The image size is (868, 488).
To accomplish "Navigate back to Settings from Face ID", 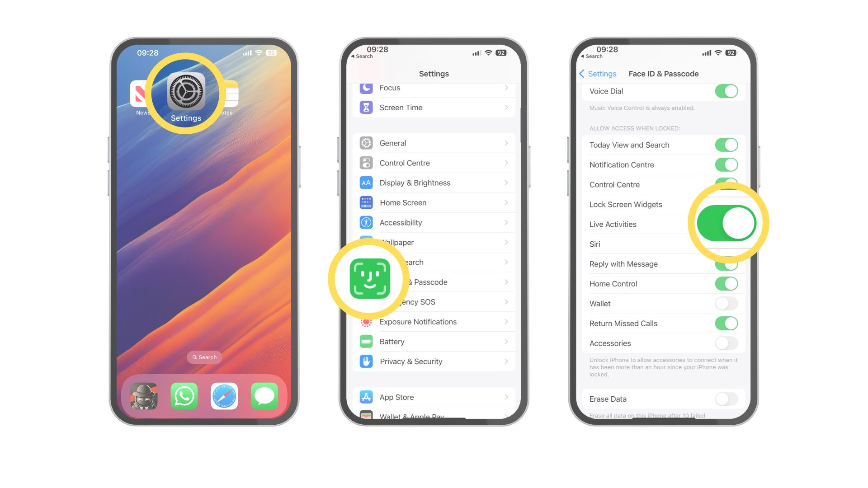I will tap(597, 73).
